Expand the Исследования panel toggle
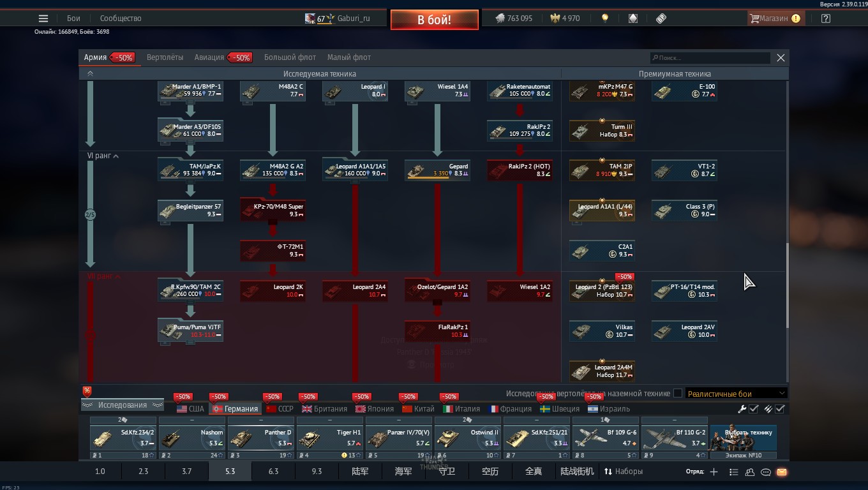This screenshot has width=868, height=490. (123, 405)
